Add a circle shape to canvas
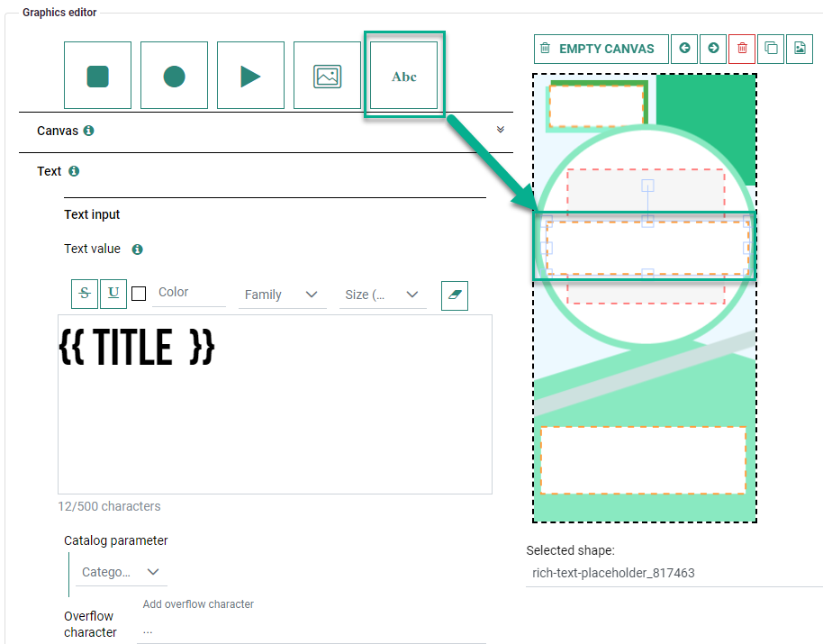The height and width of the screenshot is (644, 823). coord(174,76)
